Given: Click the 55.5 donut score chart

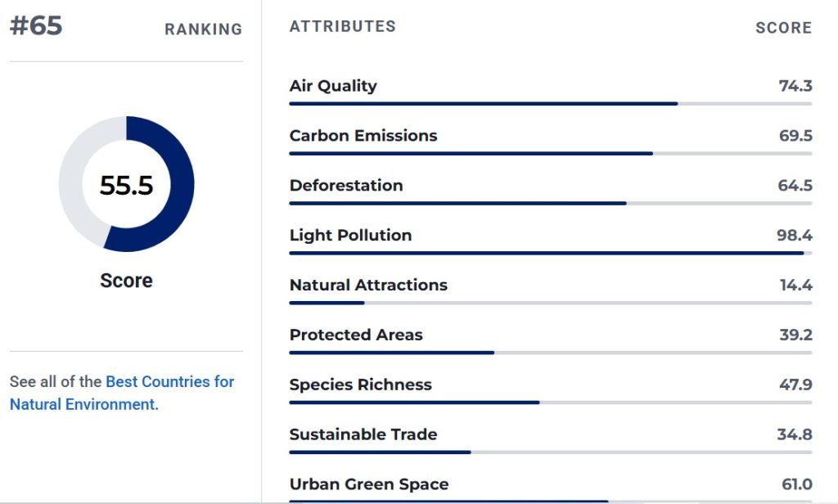Looking at the screenshot, I should (127, 184).
